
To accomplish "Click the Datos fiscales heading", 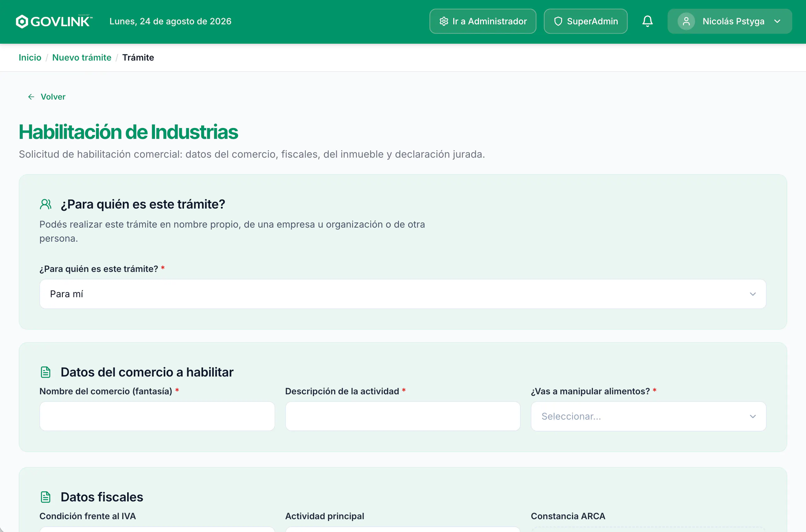I will pyautogui.click(x=102, y=497).
